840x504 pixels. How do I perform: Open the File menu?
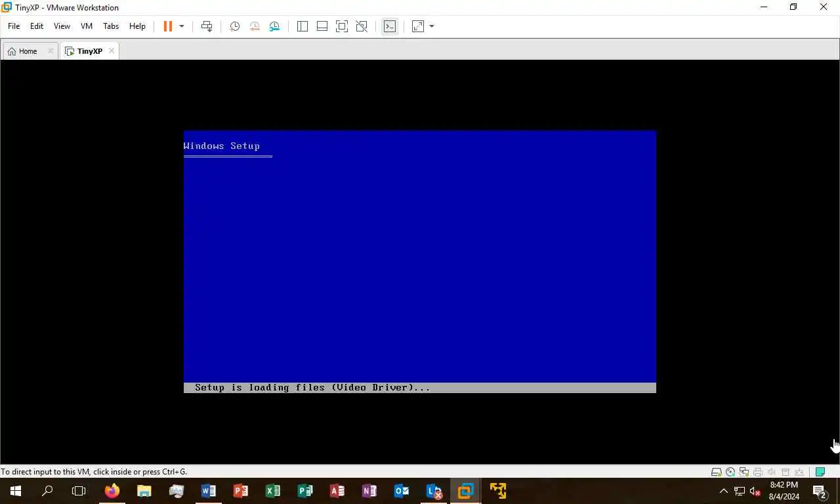pos(14,26)
